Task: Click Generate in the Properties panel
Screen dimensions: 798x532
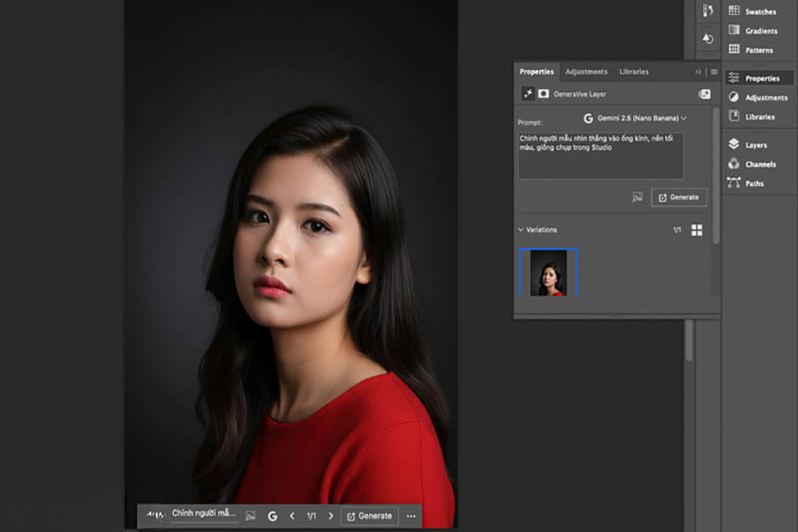Action: click(678, 197)
